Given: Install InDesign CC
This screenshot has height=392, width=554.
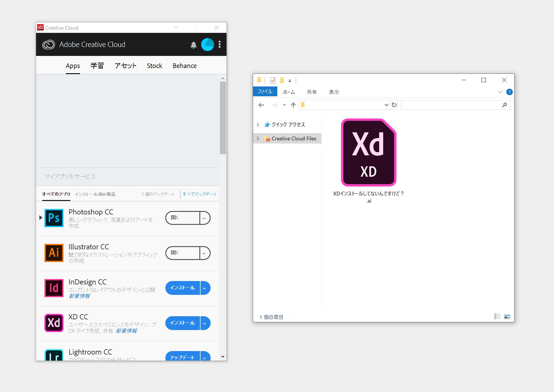Looking at the screenshot, I should (x=183, y=288).
